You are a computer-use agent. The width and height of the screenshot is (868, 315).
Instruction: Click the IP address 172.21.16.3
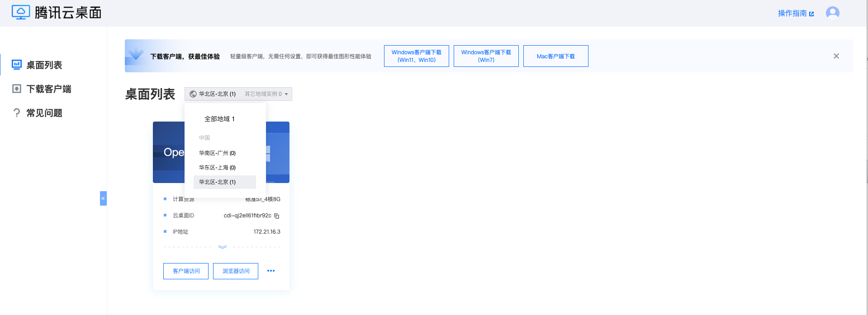(x=267, y=232)
